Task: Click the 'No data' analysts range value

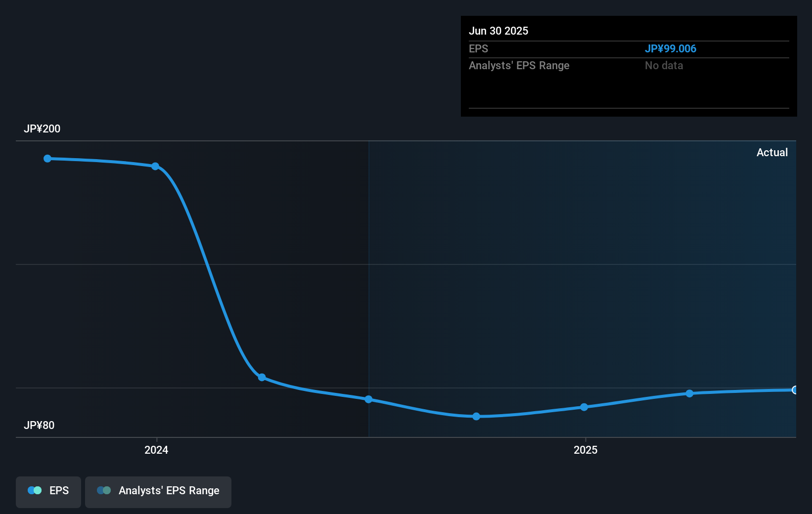Action: point(664,65)
